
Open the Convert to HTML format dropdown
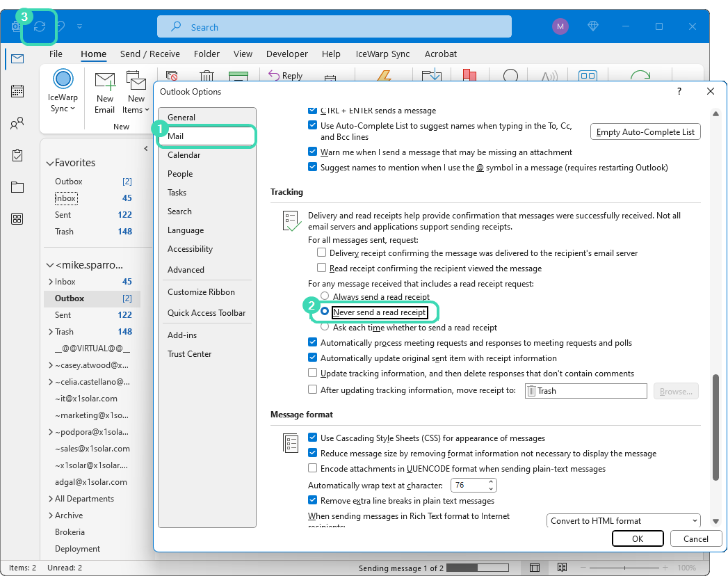pyautogui.click(x=623, y=521)
